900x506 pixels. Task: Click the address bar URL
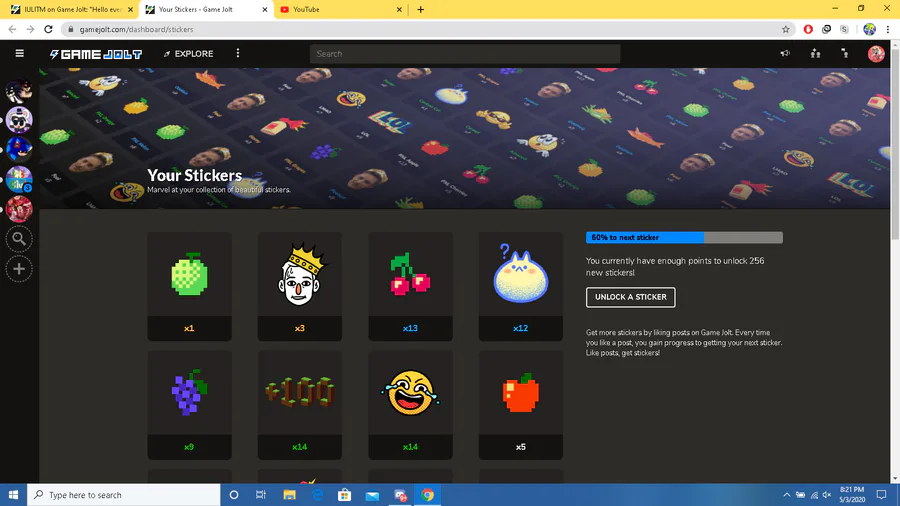[137, 29]
